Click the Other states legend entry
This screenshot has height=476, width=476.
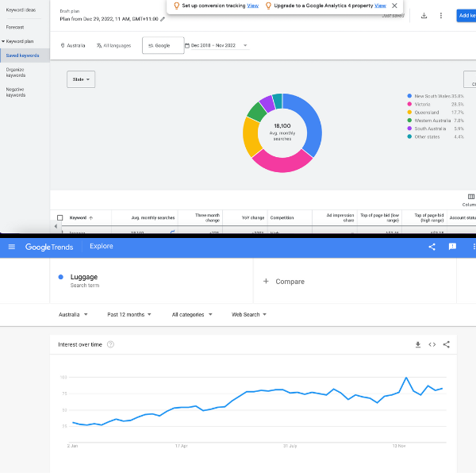436,137
